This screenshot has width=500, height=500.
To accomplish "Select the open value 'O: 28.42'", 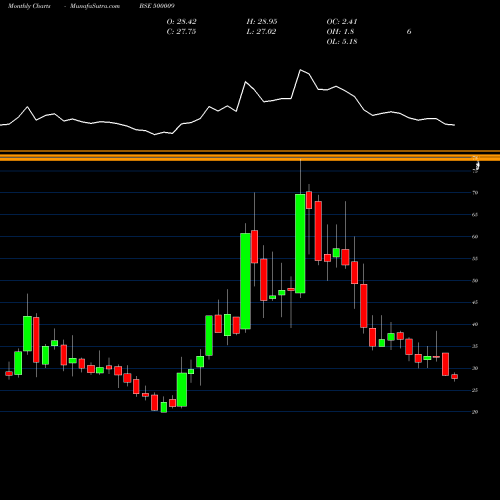I will tap(181, 22).
